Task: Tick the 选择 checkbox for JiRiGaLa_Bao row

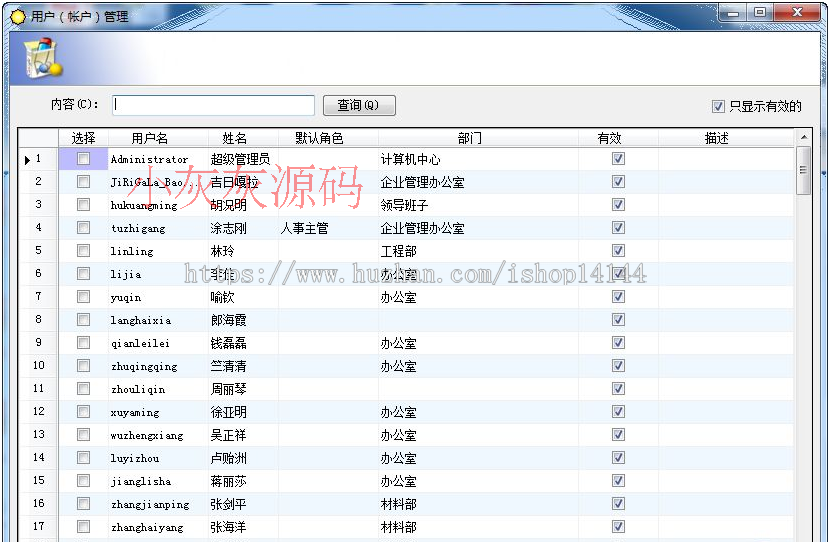Action: (83, 182)
